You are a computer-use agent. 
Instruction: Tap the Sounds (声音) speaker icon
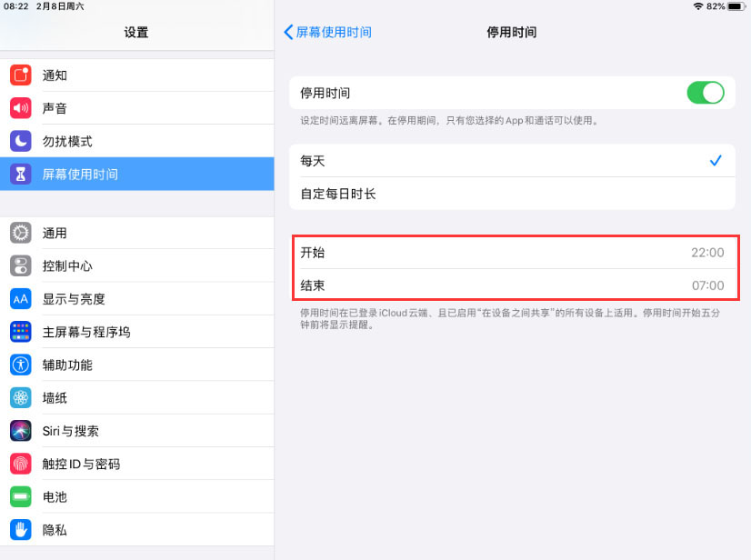click(x=21, y=108)
